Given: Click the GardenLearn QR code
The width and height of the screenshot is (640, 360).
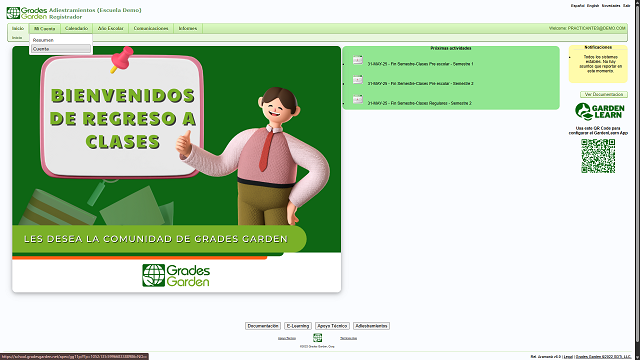Looking at the screenshot, I should [x=598, y=156].
